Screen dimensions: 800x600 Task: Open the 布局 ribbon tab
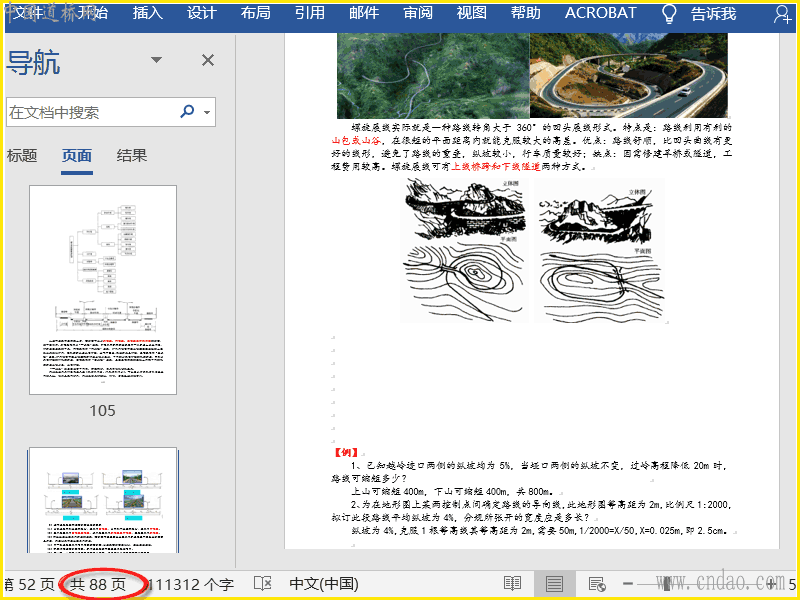(x=256, y=13)
